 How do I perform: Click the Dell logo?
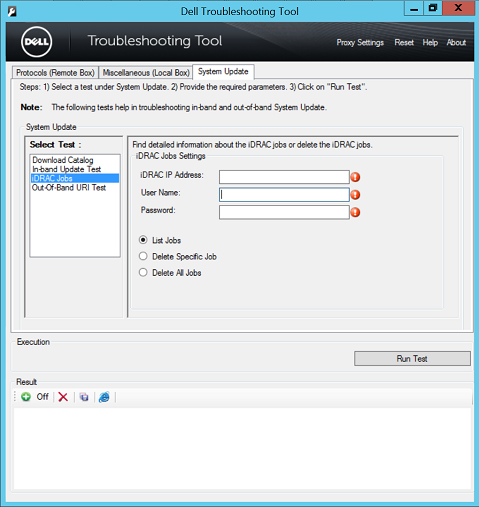[37, 42]
